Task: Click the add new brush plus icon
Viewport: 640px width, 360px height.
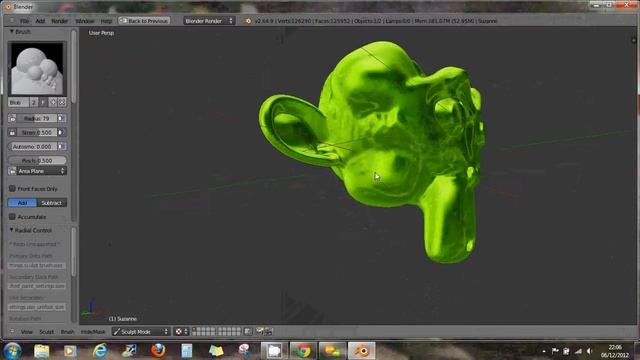Action: (53, 102)
